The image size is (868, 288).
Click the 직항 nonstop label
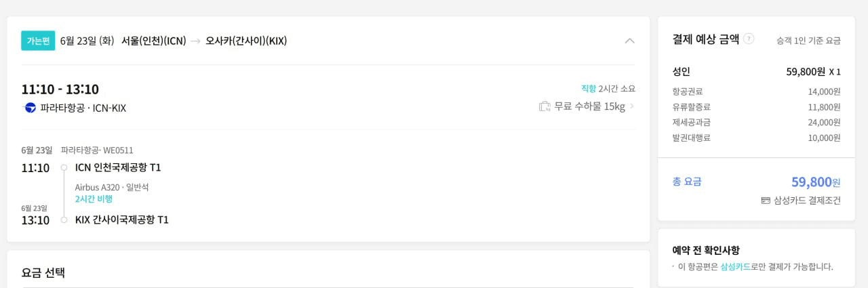pyautogui.click(x=588, y=89)
